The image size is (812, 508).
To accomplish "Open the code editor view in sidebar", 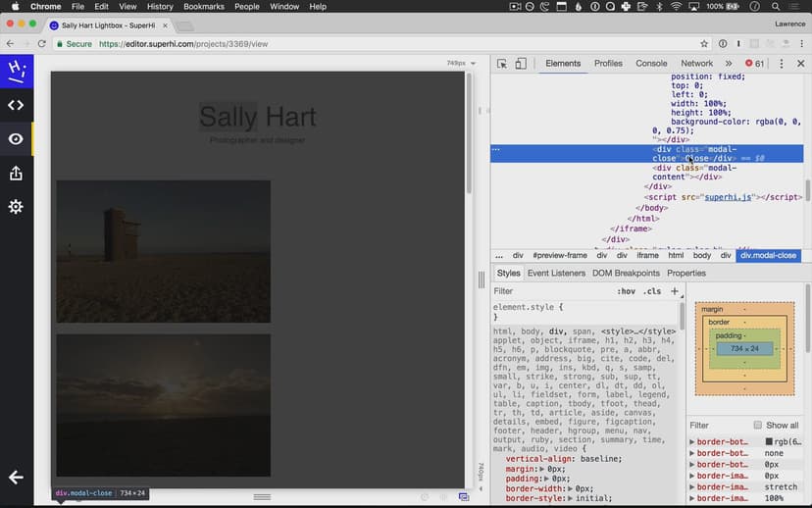I will coord(16,105).
